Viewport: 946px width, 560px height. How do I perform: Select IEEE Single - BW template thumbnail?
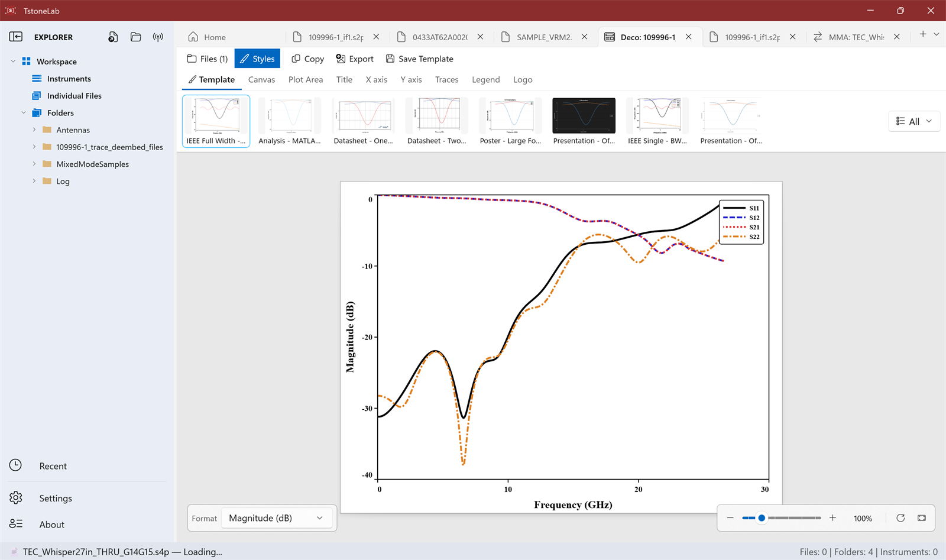[657, 121]
